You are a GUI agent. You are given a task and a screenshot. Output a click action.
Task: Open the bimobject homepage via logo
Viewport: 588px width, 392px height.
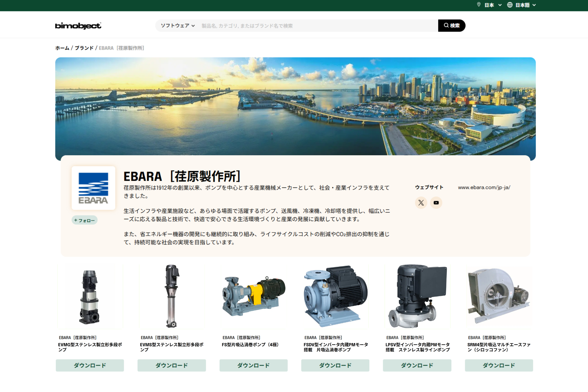pos(77,26)
